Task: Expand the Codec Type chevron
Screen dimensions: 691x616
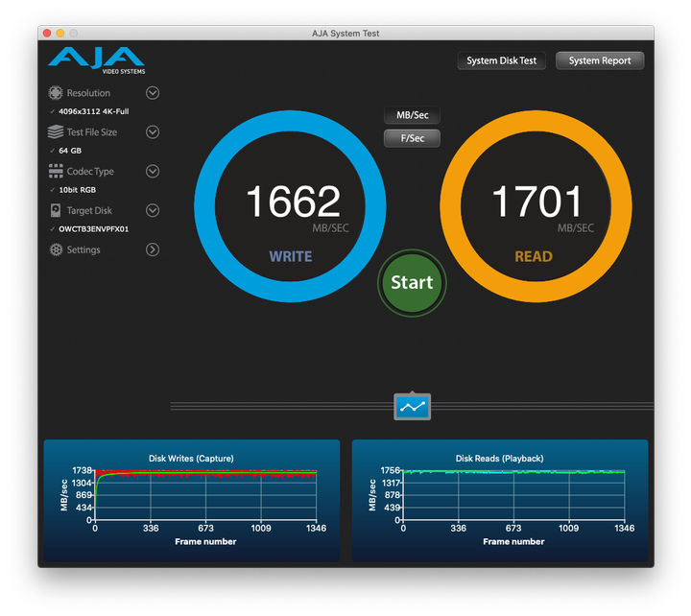Action: coord(153,171)
